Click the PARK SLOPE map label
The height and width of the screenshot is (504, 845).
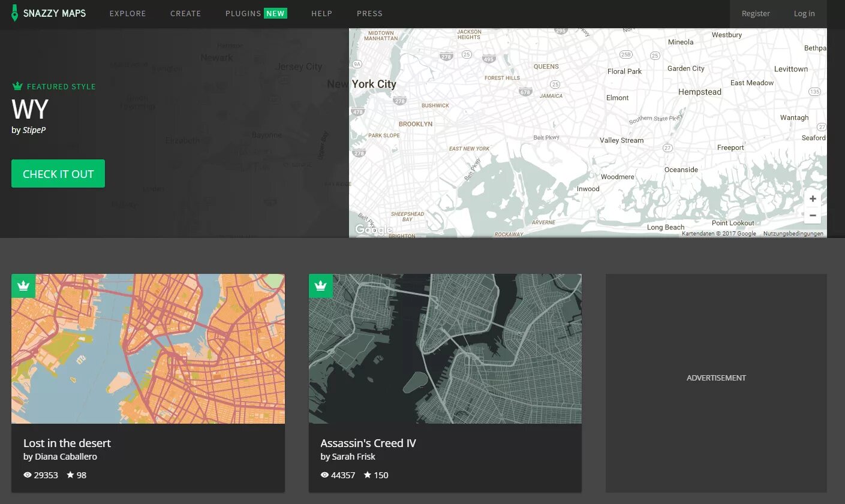click(x=384, y=135)
